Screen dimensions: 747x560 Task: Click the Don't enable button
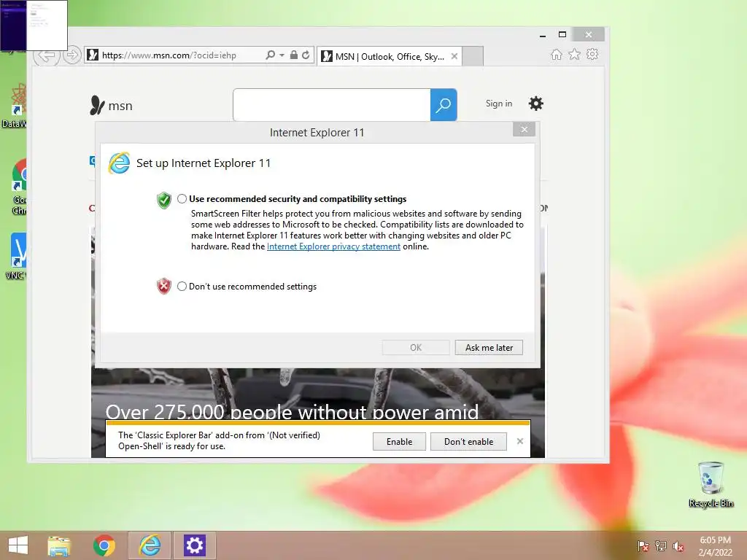468,441
